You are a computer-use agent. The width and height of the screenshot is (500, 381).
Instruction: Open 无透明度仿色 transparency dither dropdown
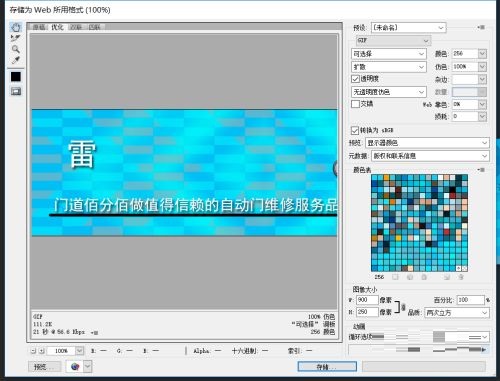389,92
